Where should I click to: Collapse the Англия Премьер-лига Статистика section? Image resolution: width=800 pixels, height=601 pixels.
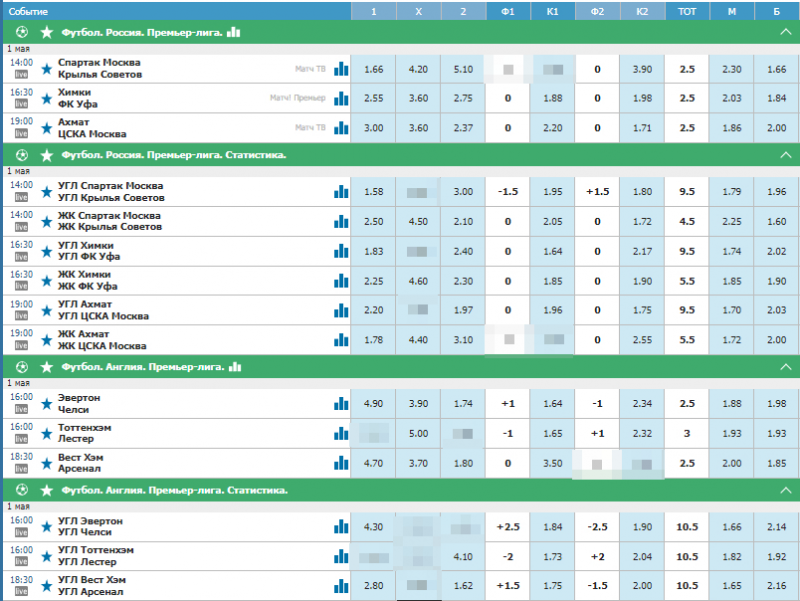[785, 490]
